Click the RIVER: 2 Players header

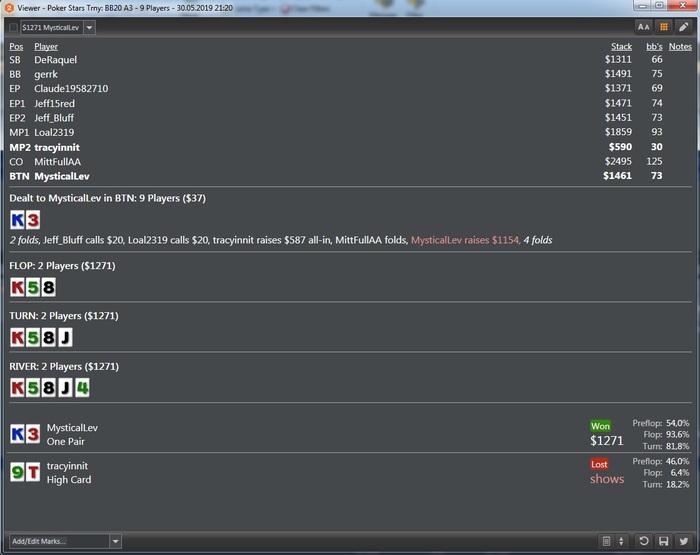click(x=64, y=366)
